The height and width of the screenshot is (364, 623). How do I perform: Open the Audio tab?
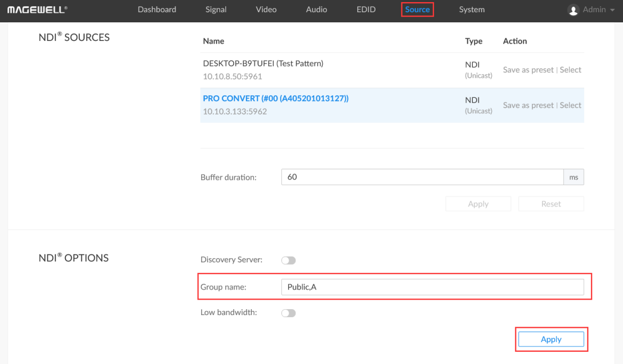tap(316, 10)
